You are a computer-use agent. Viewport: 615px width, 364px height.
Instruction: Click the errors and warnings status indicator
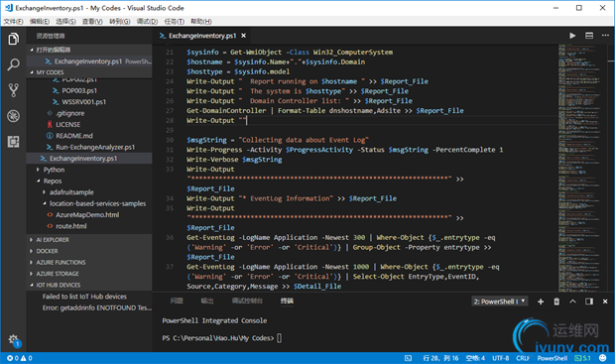[20, 358]
